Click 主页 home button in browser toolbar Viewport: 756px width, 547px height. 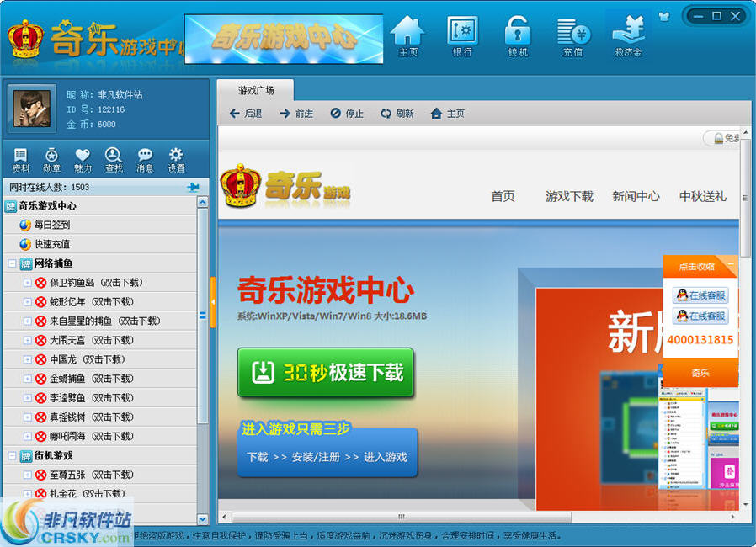click(447, 114)
